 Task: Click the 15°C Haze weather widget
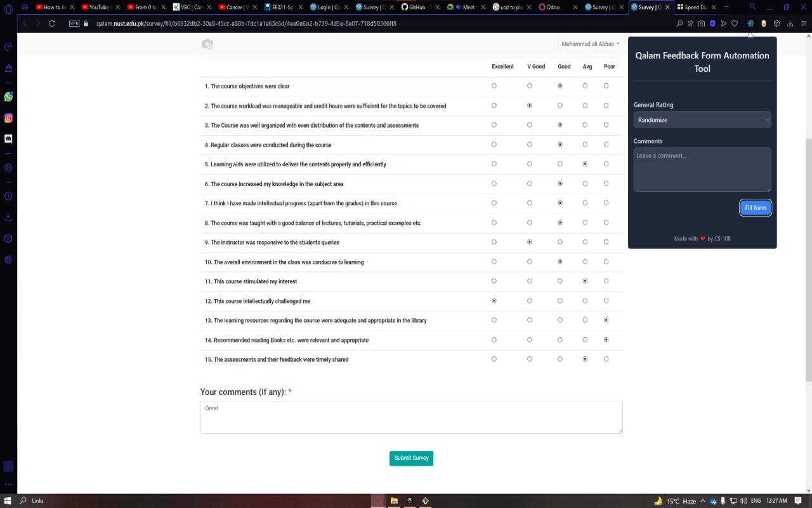click(676, 500)
